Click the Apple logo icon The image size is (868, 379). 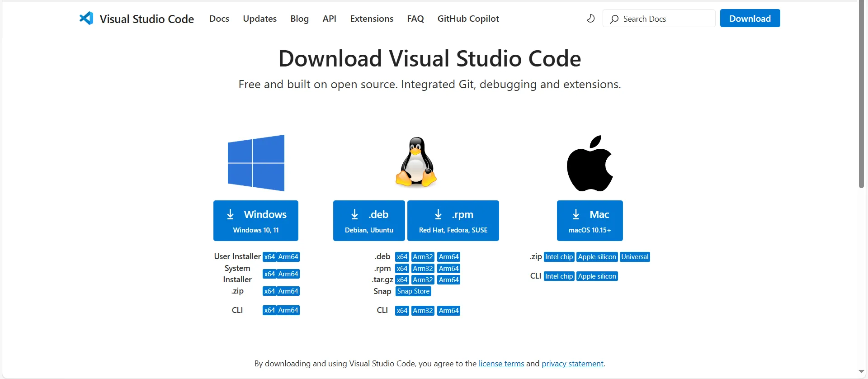[590, 163]
